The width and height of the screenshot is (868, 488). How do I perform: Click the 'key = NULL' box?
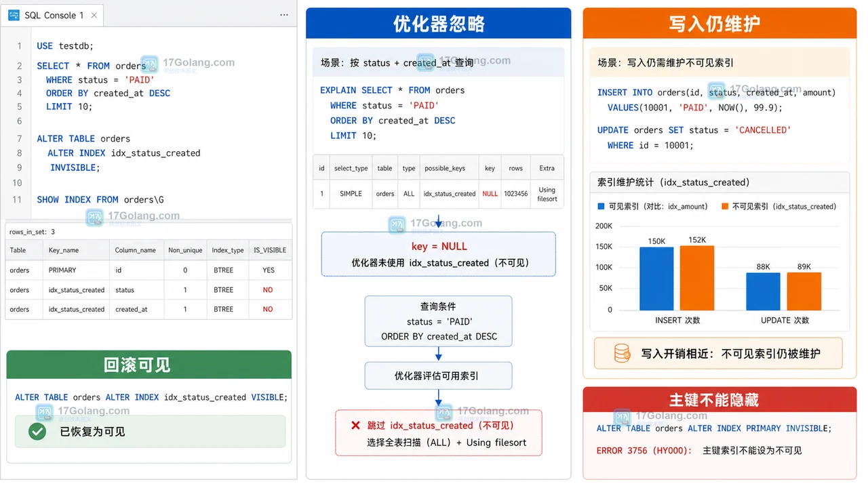pos(439,254)
